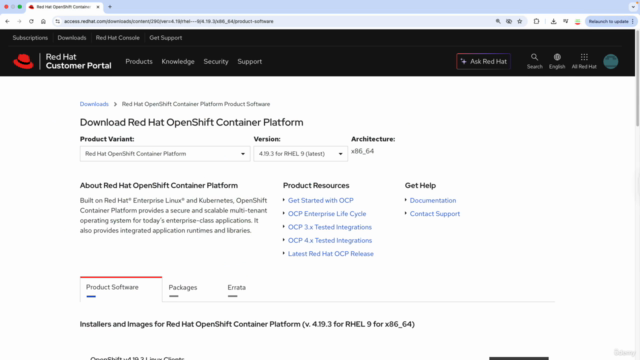The image size is (640, 360).
Task: Open OCP Enterprise Life Cycle link
Action: pos(327,213)
